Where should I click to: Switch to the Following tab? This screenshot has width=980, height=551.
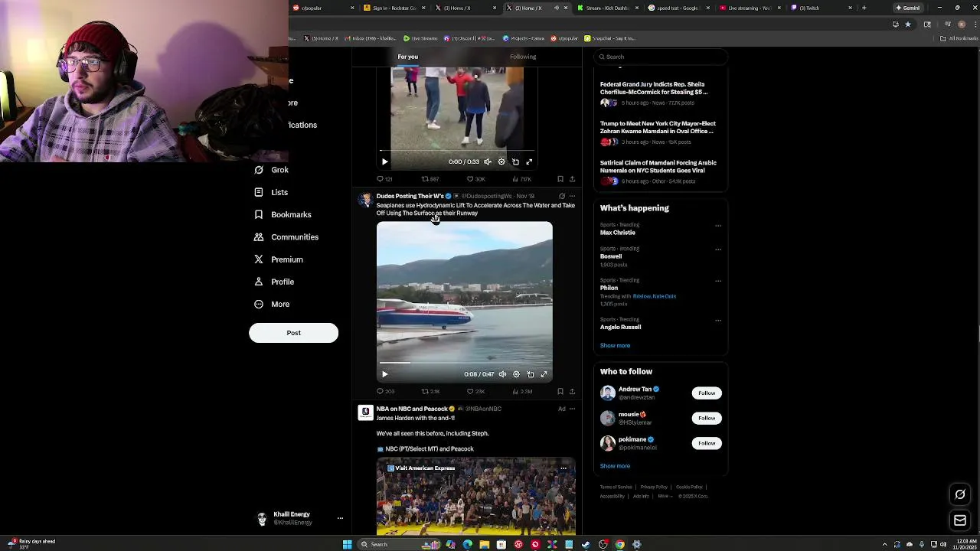point(523,57)
